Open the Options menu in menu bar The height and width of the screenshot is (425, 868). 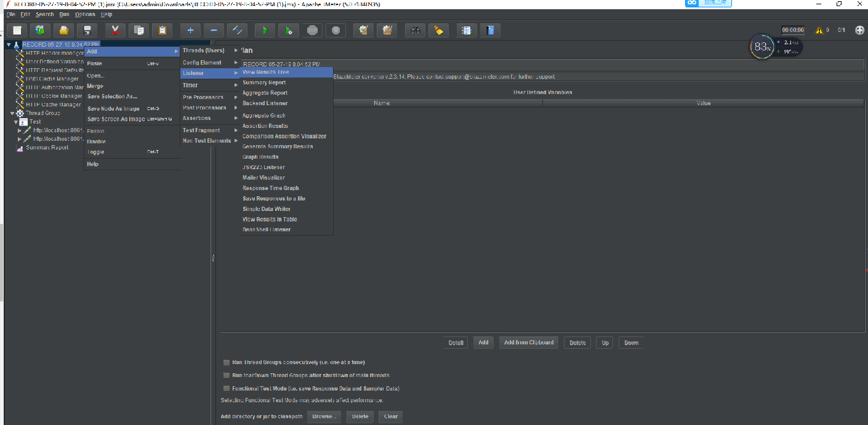pos(85,14)
